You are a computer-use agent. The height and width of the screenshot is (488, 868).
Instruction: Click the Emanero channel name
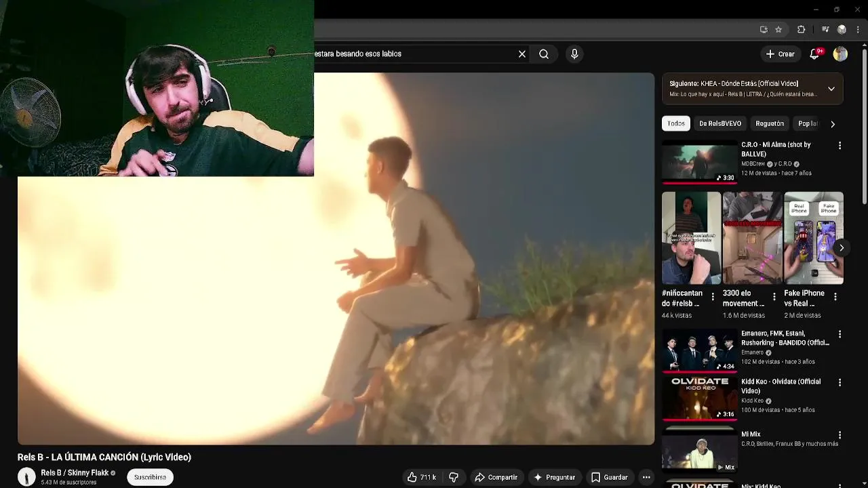coord(752,352)
